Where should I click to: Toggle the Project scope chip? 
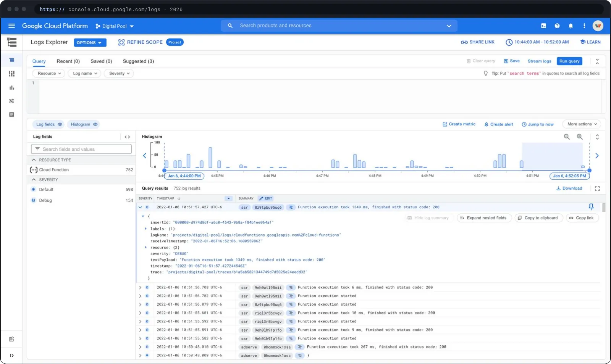(175, 42)
